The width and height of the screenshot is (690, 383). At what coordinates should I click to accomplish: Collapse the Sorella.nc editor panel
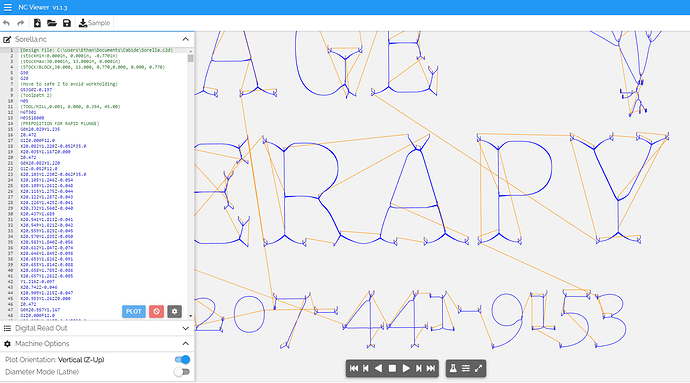pyautogui.click(x=186, y=39)
